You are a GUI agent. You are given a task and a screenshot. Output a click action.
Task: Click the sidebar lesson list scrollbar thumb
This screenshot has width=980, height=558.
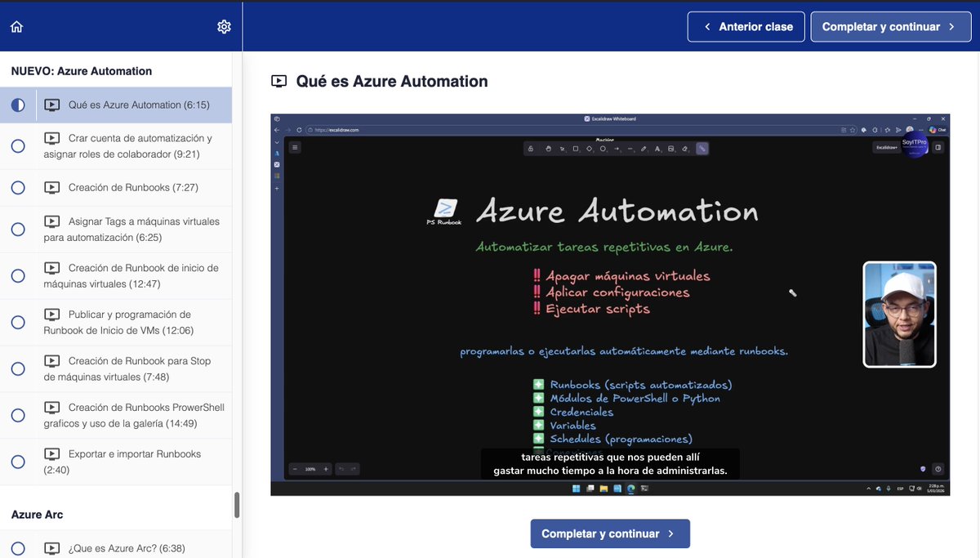pyautogui.click(x=237, y=505)
